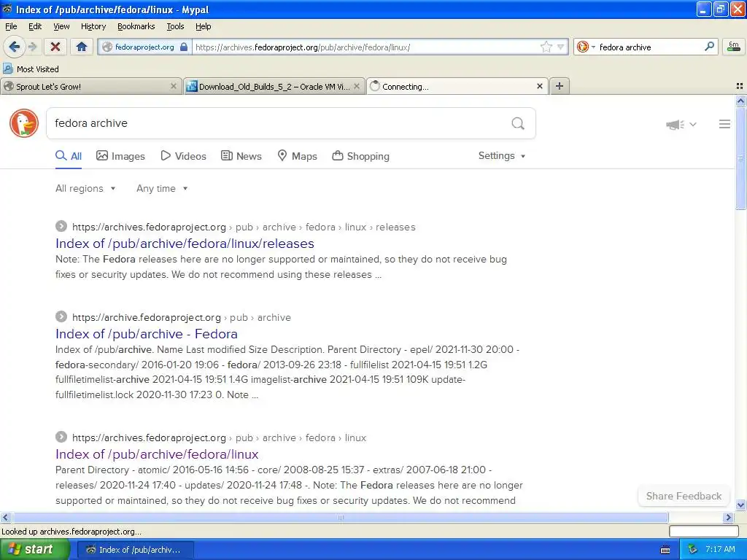Click the Share Feedback button
747x560 pixels.
click(684, 496)
